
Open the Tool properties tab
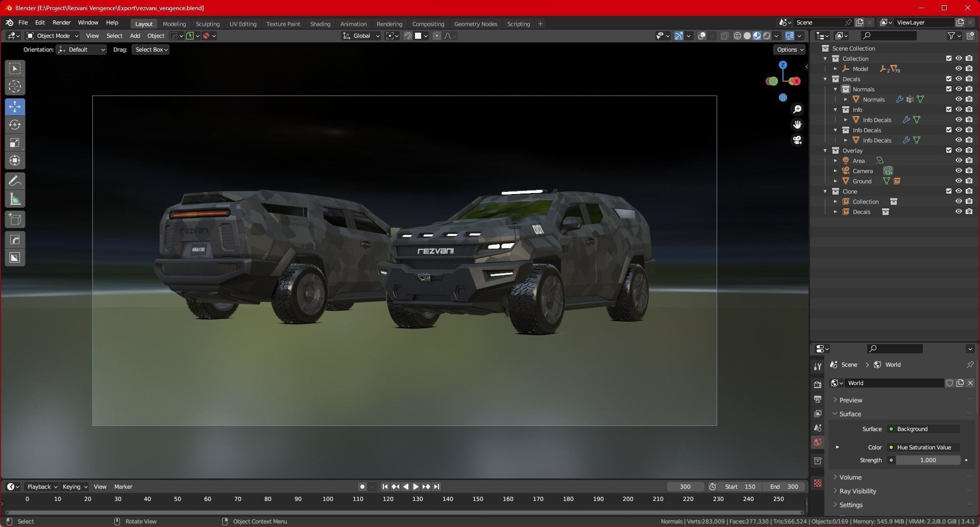tap(818, 366)
